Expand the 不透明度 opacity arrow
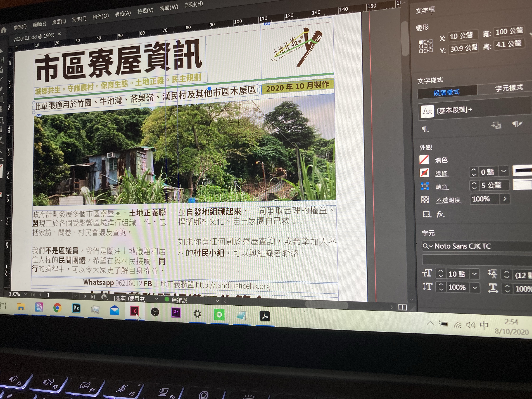The image size is (532, 399). pos(505,199)
